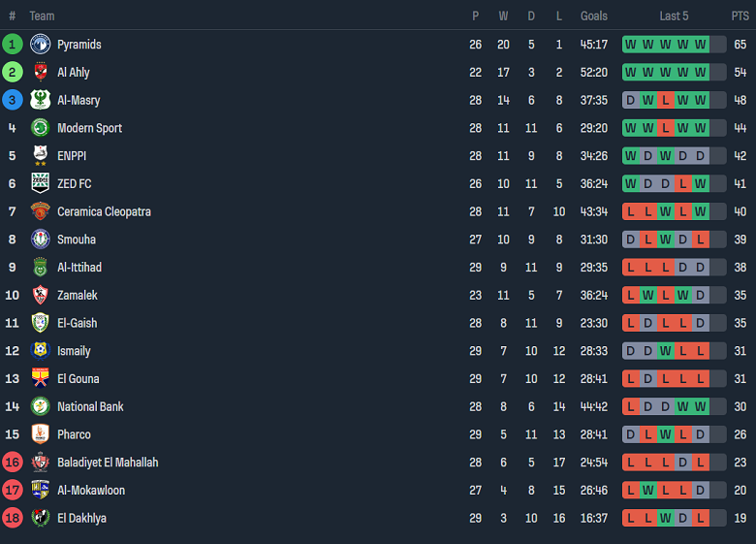Click the Last 5 column header
Image resolution: width=756 pixels, height=544 pixels.
coord(674,16)
